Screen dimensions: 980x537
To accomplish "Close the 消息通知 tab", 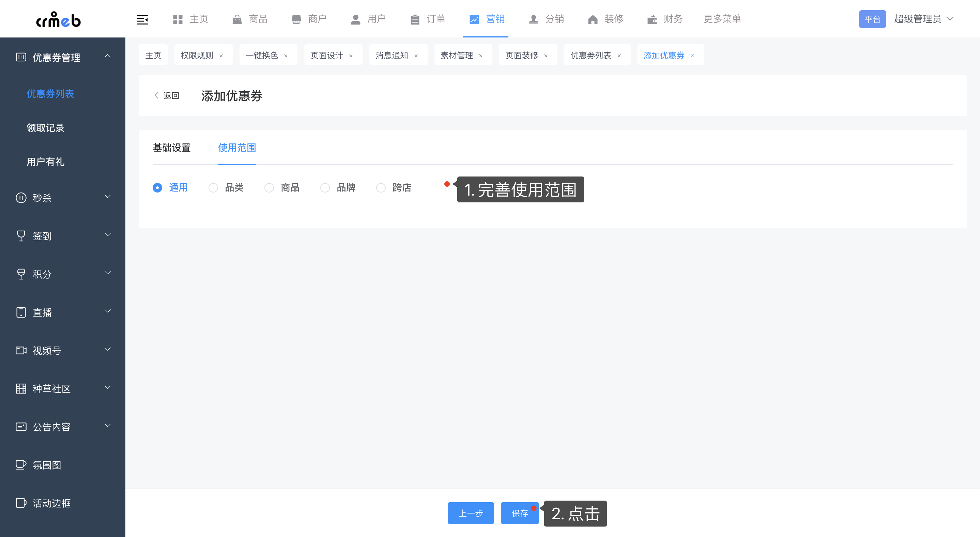I will [416, 56].
